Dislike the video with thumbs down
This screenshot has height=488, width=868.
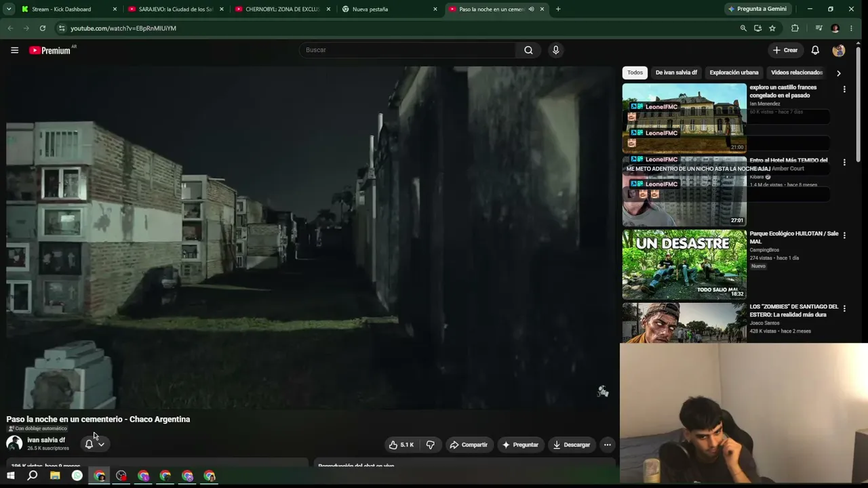(430, 445)
